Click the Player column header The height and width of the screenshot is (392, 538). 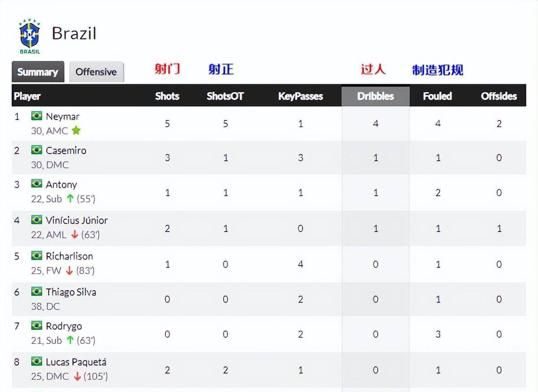pyautogui.click(x=27, y=96)
